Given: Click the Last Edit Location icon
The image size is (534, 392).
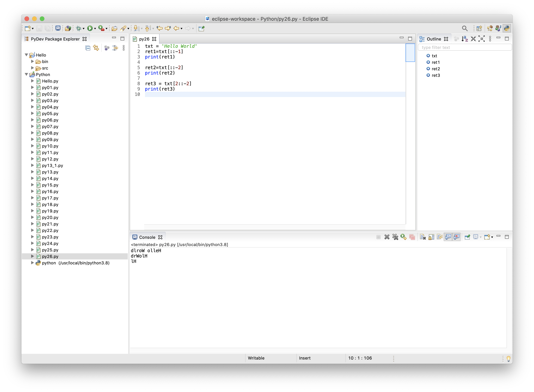Looking at the screenshot, I should pyautogui.click(x=159, y=28).
